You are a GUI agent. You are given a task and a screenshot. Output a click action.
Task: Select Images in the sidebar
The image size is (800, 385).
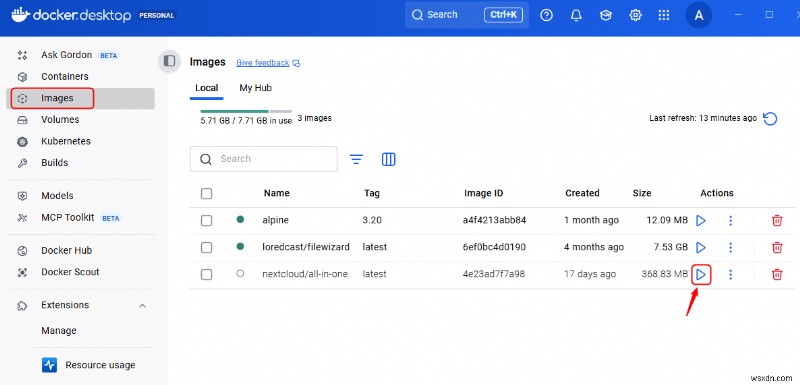[81, 98]
